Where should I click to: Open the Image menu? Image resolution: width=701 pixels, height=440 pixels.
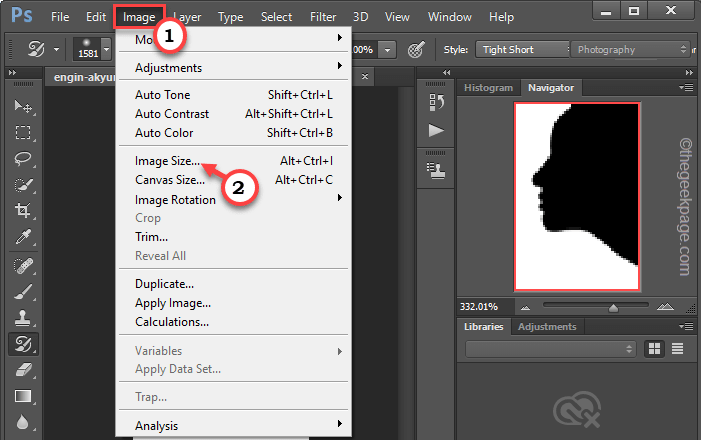coord(139,17)
